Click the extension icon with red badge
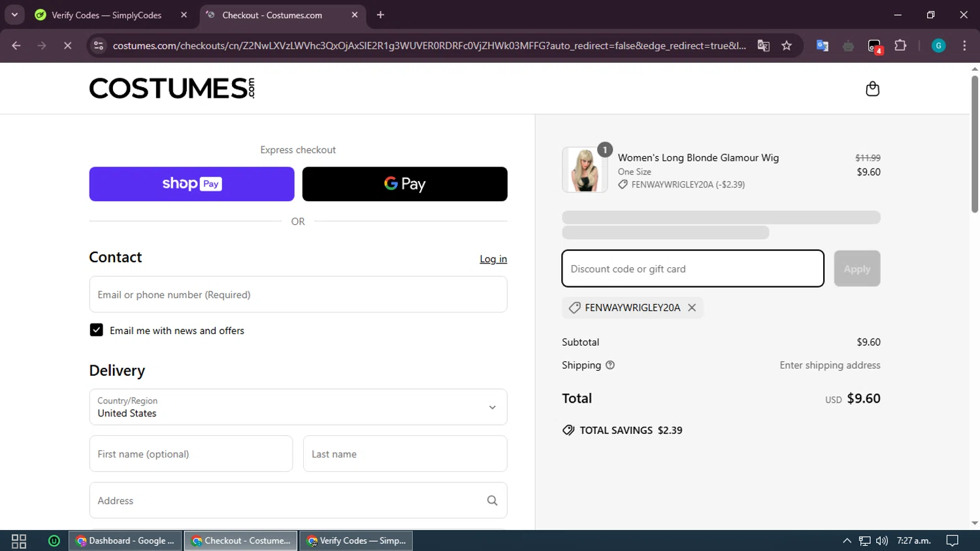Image resolution: width=980 pixels, height=551 pixels. [x=874, y=46]
